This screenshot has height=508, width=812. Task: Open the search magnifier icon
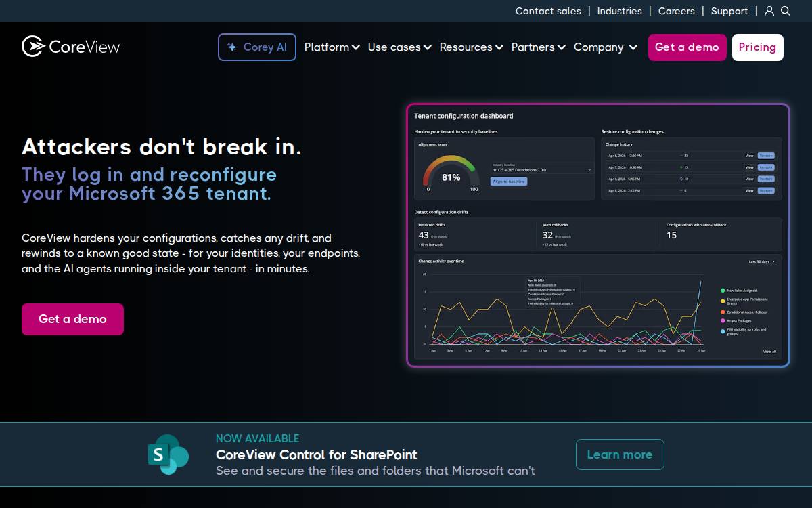pyautogui.click(x=786, y=11)
